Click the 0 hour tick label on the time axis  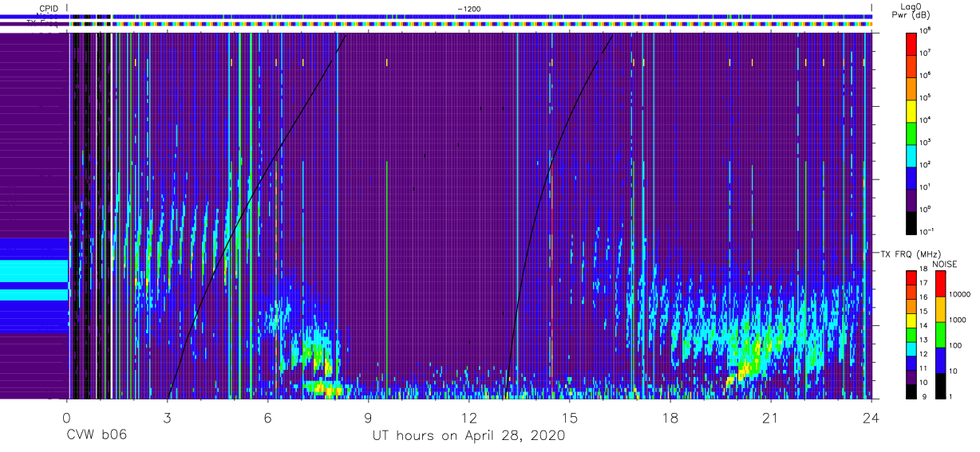[66, 417]
